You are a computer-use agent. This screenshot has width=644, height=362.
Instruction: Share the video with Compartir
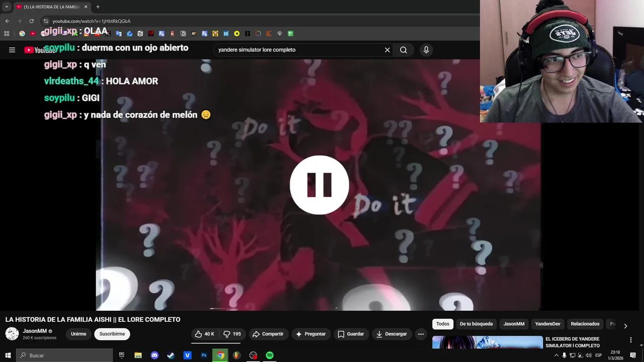(x=268, y=334)
